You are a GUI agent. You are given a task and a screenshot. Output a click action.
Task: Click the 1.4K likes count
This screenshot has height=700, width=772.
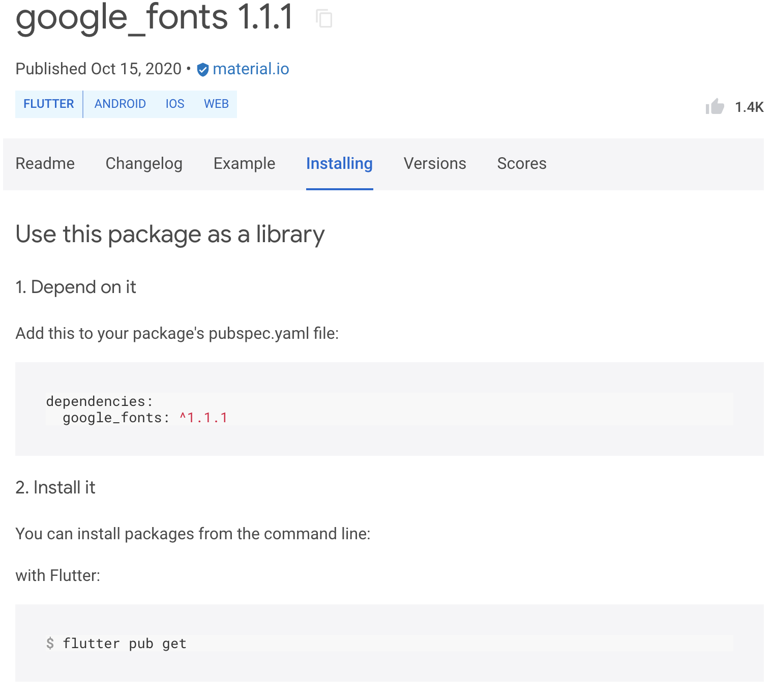coord(749,107)
